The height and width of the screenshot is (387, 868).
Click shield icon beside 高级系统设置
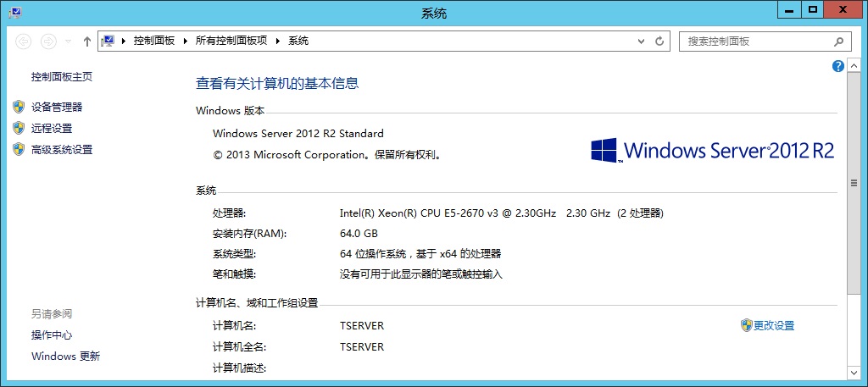[x=19, y=149]
